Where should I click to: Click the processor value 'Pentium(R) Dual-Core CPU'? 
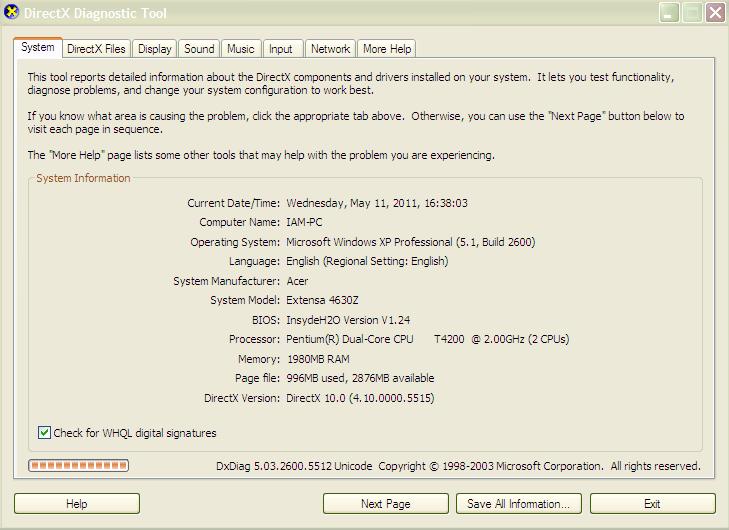point(350,339)
